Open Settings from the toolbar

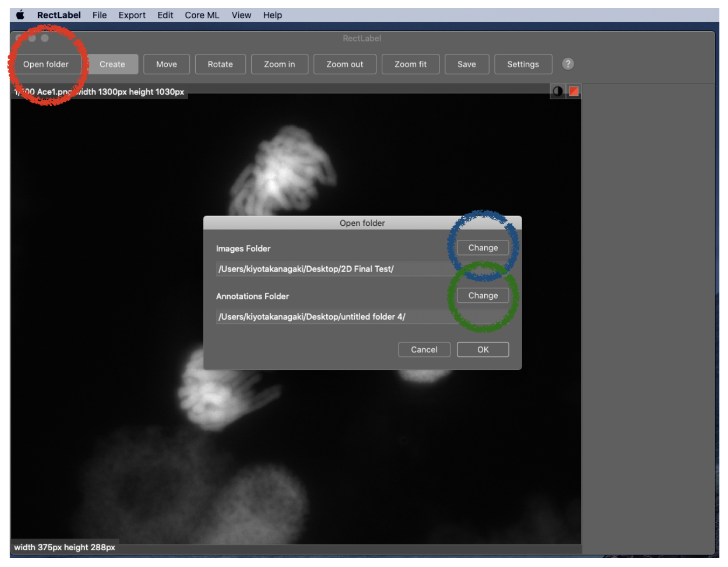(x=523, y=64)
